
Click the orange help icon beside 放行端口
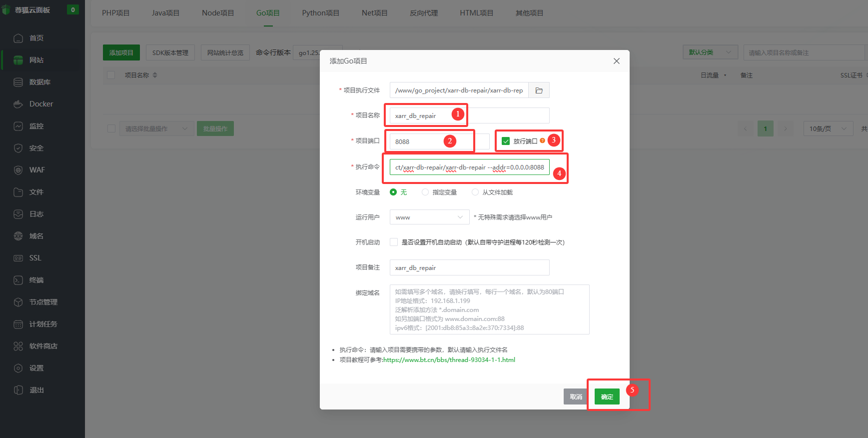click(x=542, y=141)
